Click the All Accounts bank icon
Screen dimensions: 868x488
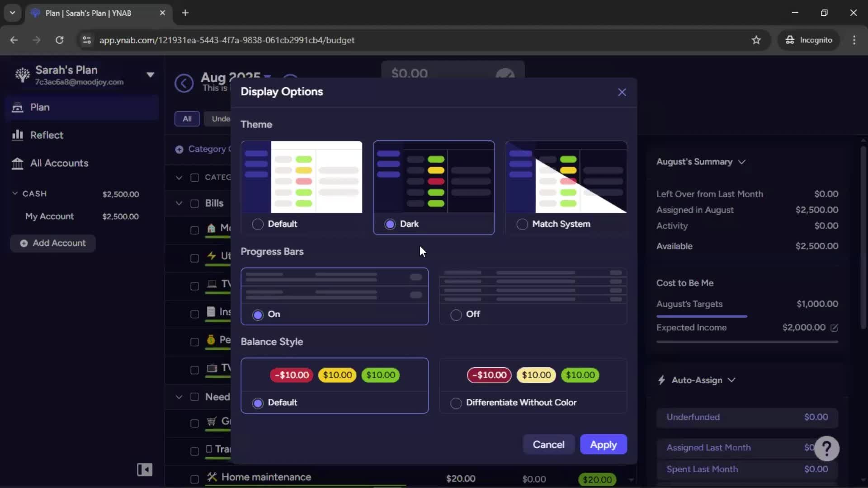pos(17,163)
